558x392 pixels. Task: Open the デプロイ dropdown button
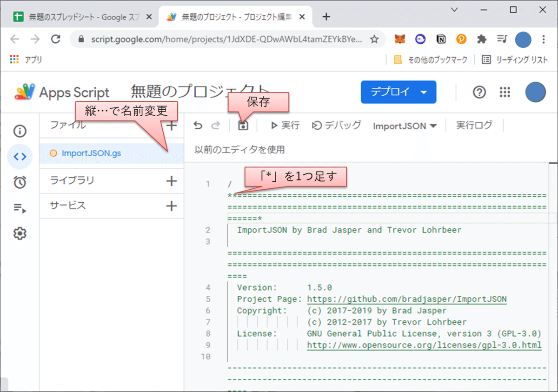(399, 92)
